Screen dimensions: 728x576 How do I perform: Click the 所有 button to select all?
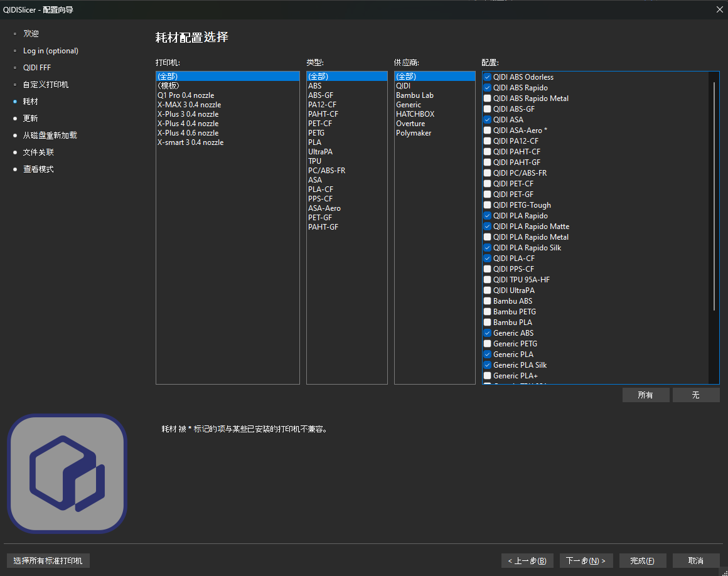(x=645, y=395)
